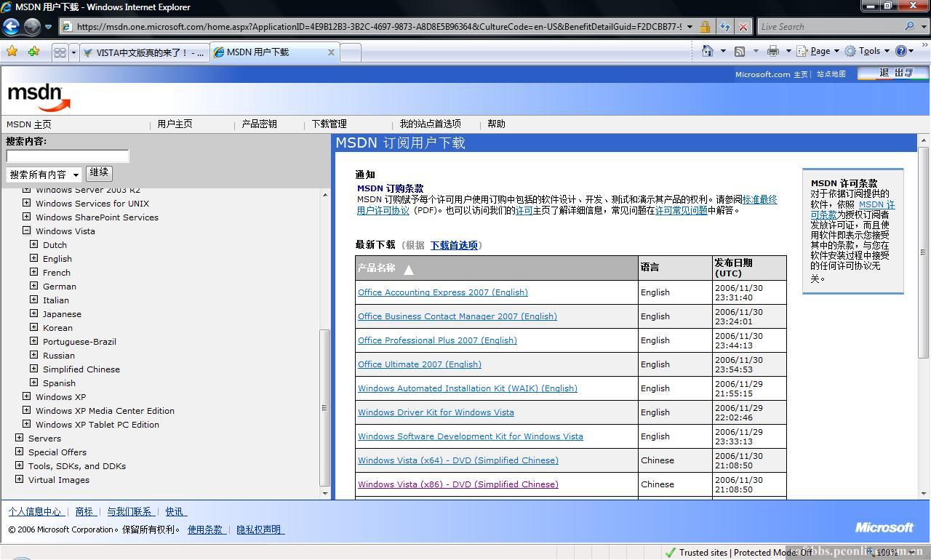Open the Print button dropdown arrow
Viewport: 931px width, 560px height.
(788, 51)
